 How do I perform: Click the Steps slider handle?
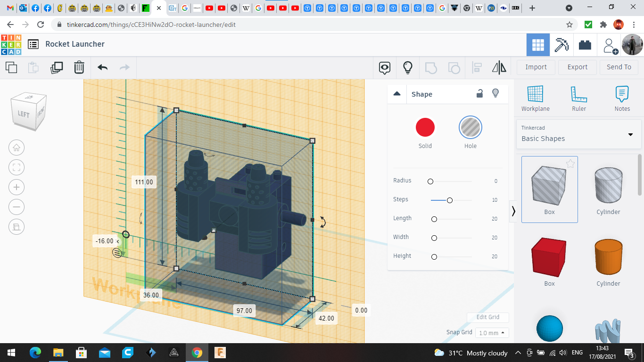pos(450,200)
